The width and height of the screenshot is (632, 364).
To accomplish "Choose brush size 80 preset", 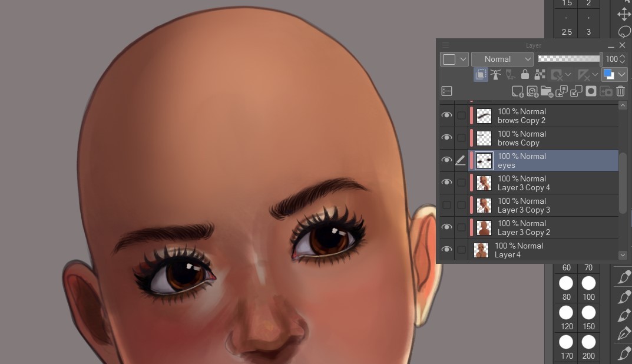I will (566, 288).
